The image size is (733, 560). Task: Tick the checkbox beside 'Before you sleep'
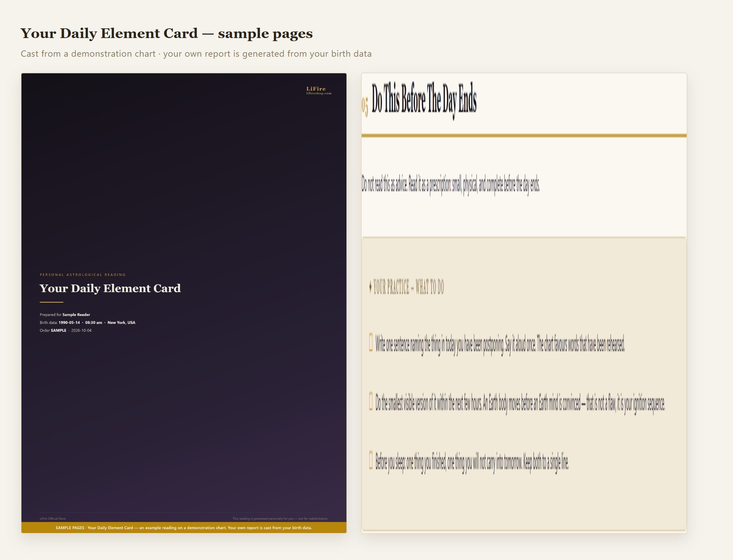point(371,460)
